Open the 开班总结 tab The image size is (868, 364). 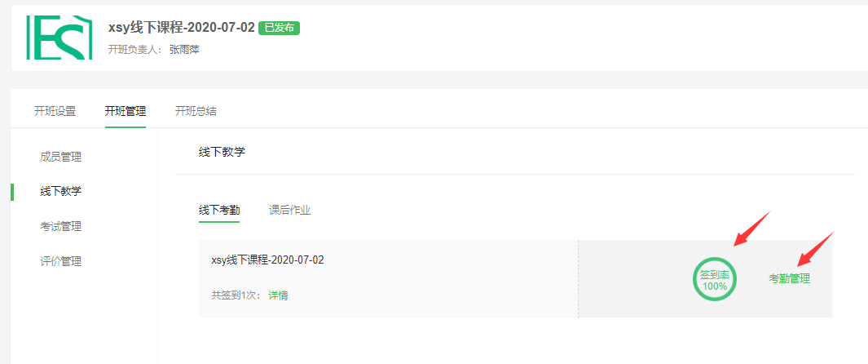click(196, 111)
